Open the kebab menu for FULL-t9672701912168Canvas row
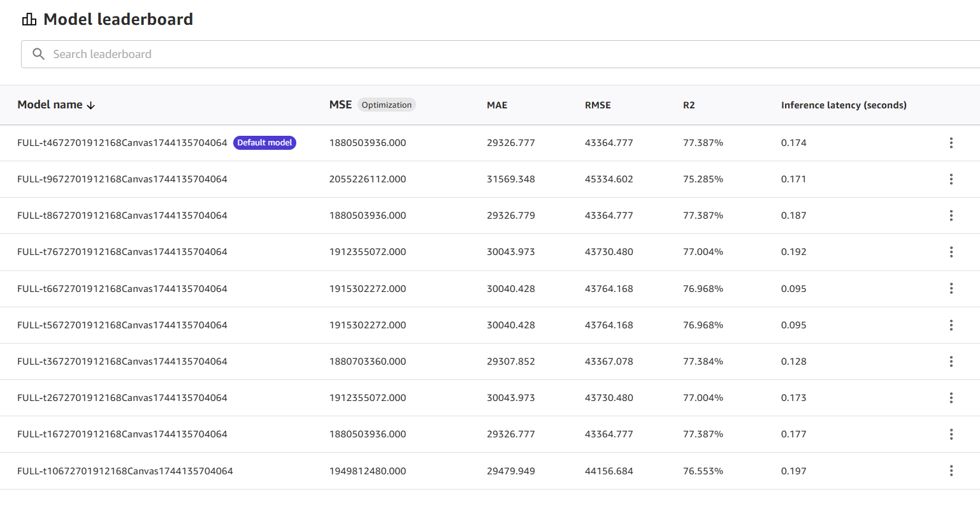The image size is (980, 510). (951, 178)
